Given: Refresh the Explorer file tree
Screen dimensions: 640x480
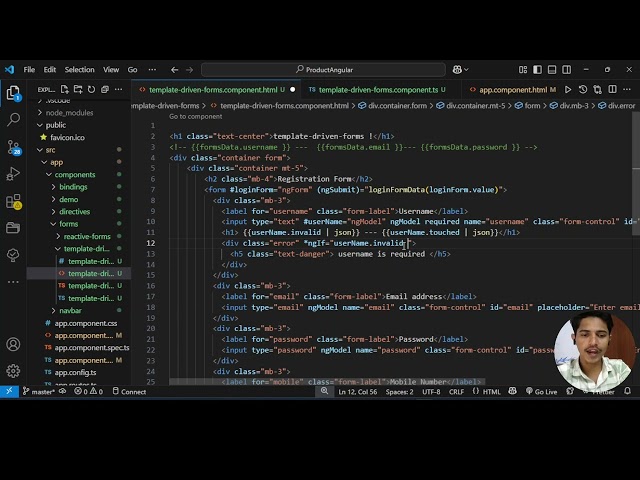Looking at the screenshot, I should click(x=91, y=89).
